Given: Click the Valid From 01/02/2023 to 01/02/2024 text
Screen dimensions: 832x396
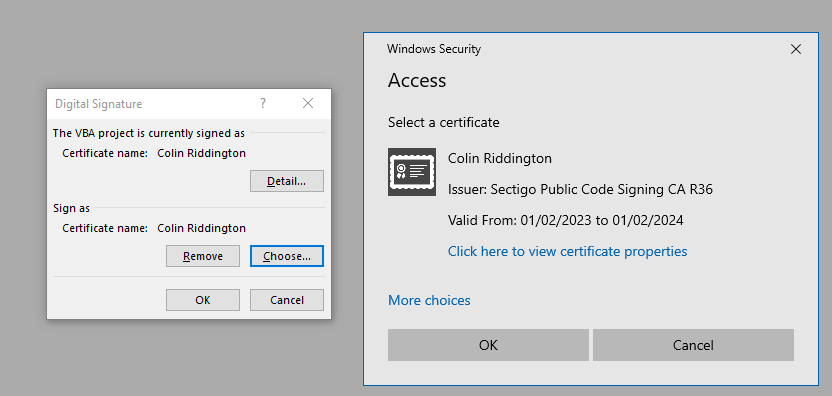Looking at the screenshot, I should (566, 220).
